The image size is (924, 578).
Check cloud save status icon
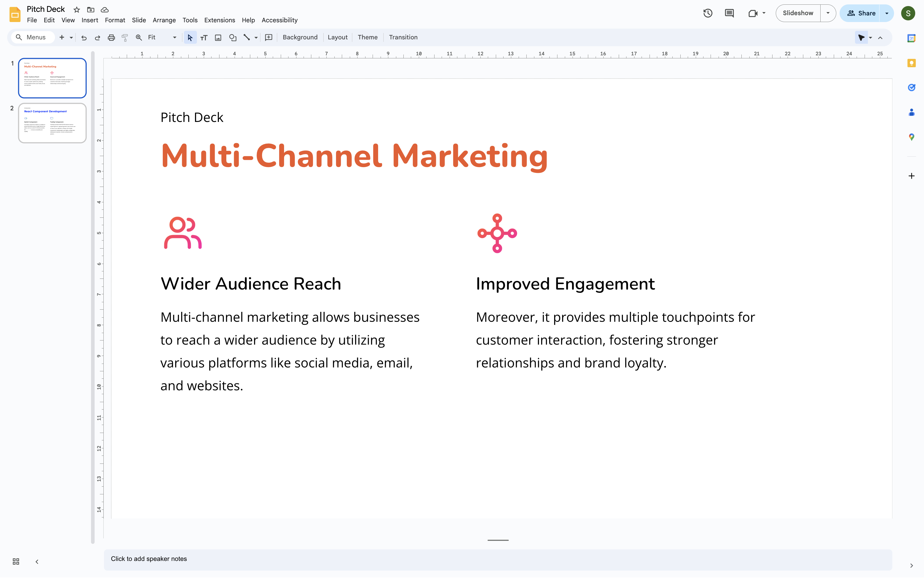coord(105,10)
